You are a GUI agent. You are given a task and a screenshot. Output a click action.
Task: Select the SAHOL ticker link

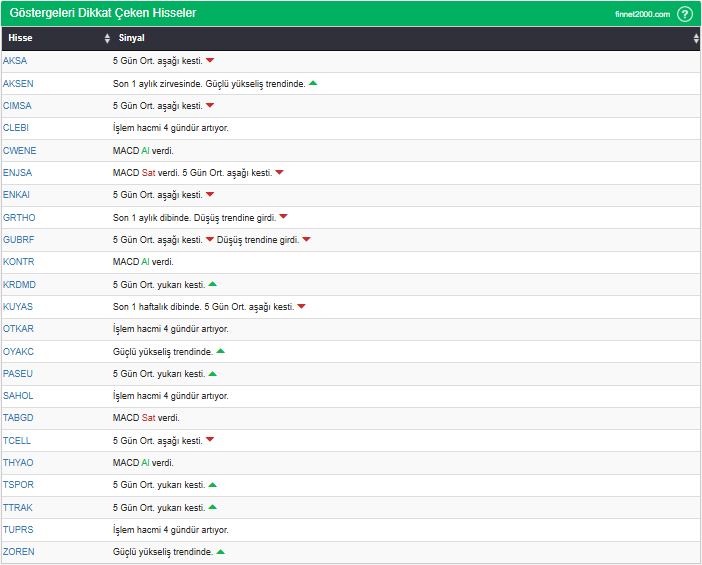pyautogui.click(x=18, y=396)
